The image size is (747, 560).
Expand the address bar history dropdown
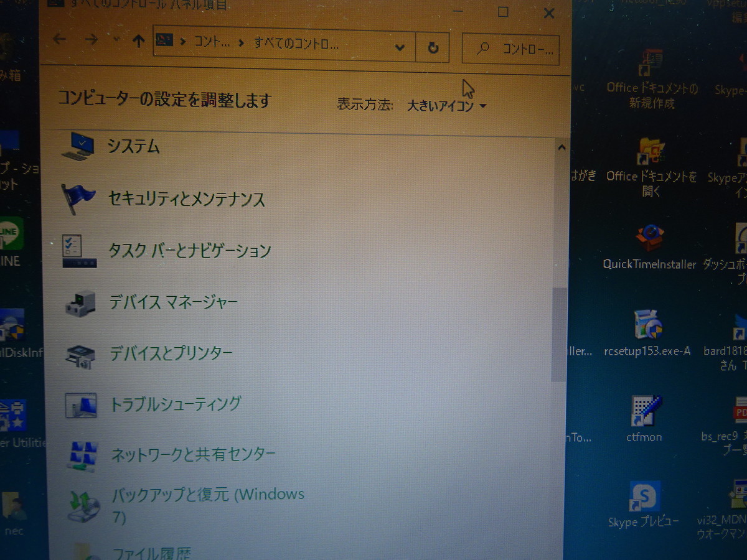coord(400,47)
